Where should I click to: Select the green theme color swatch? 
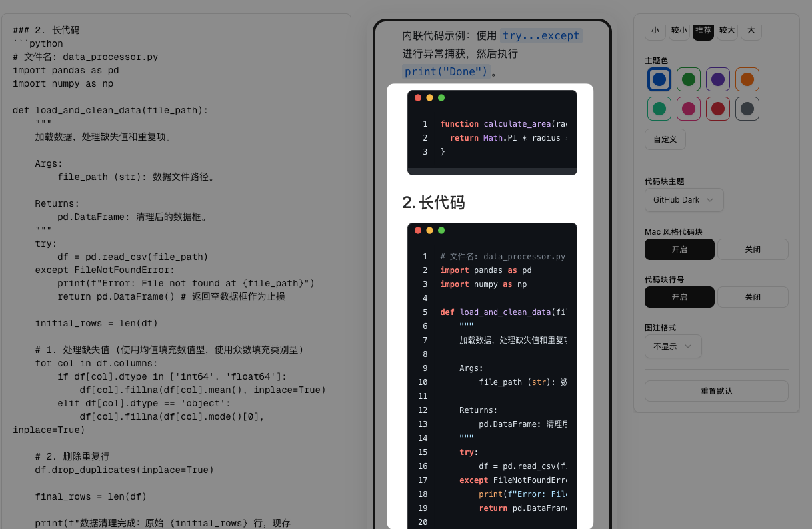point(688,79)
